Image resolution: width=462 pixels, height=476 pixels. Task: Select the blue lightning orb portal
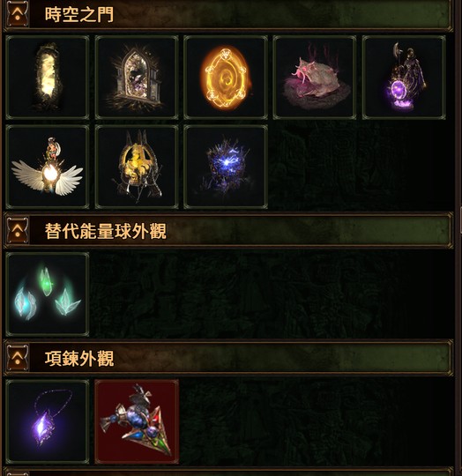[226, 167]
